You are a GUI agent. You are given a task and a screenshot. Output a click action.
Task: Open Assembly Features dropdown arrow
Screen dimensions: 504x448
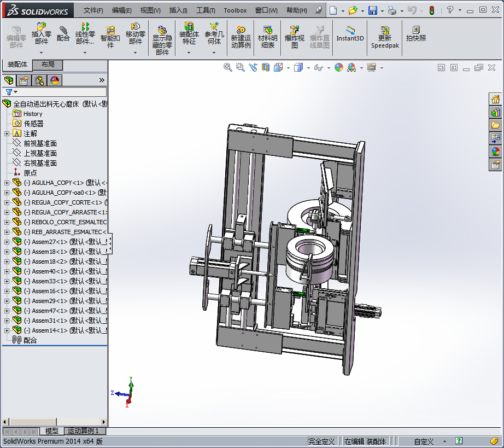pos(189,53)
